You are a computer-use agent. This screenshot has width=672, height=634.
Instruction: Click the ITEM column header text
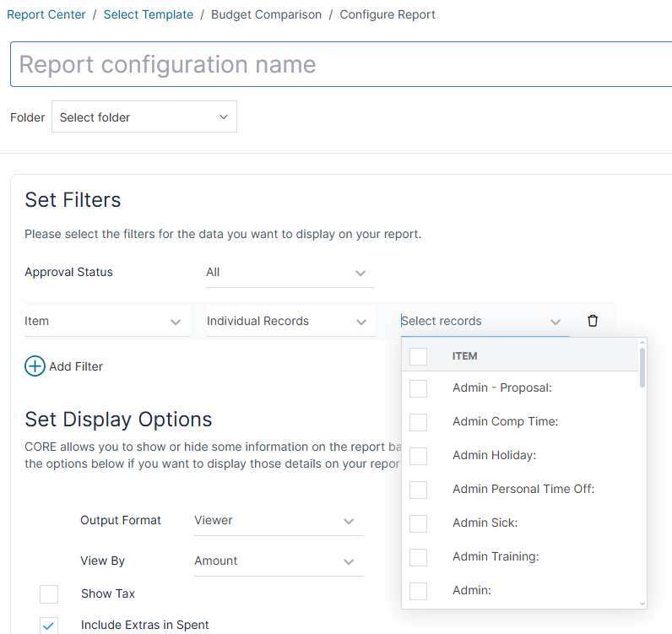click(x=464, y=356)
